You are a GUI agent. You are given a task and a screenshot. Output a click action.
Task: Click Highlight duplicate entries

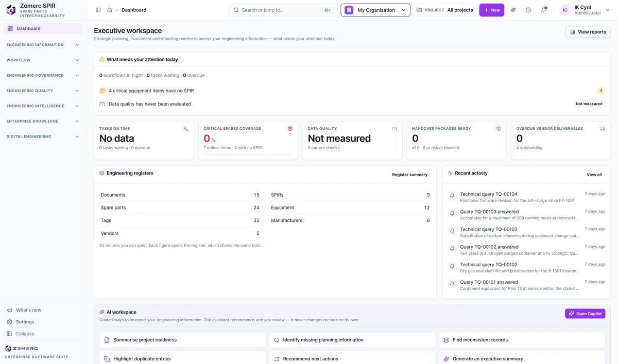coord(182,358)
